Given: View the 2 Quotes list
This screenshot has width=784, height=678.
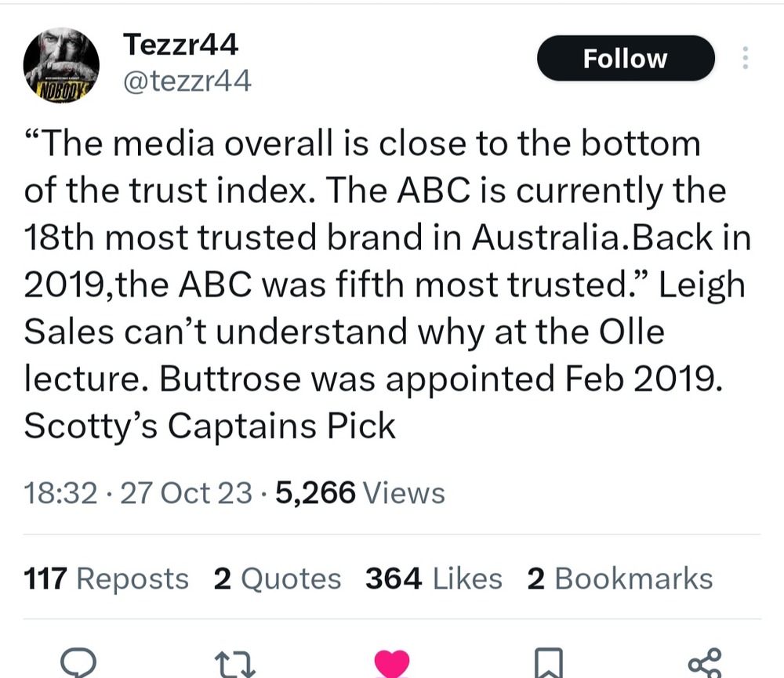Looking at the screenshot, I should pyautogui.click(x=277, y=578).
